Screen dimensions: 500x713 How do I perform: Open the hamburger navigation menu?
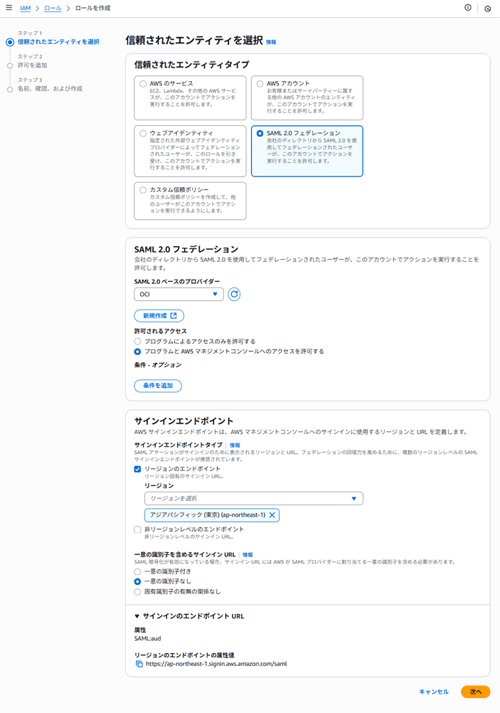click(x=9, y=8)
